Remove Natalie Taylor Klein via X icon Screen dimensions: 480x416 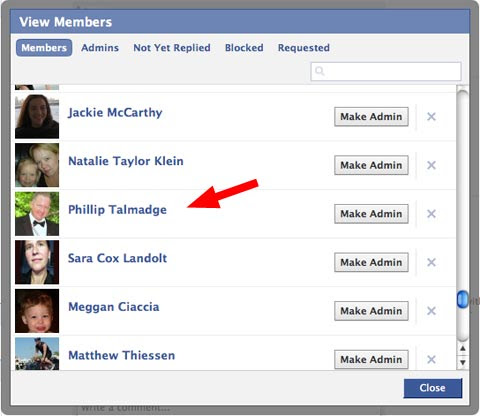431,165
